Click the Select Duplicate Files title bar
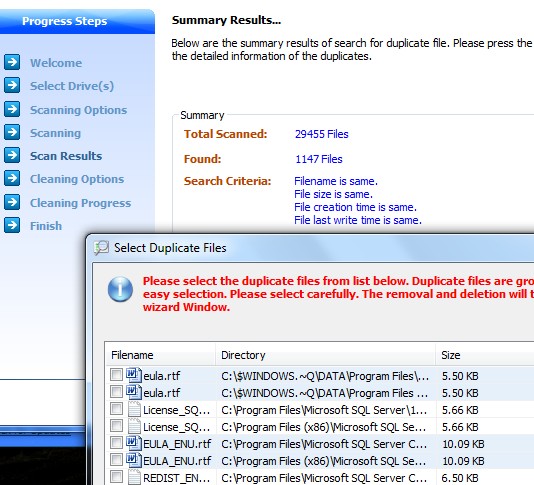The image size is (534, 485). point(311,248)
